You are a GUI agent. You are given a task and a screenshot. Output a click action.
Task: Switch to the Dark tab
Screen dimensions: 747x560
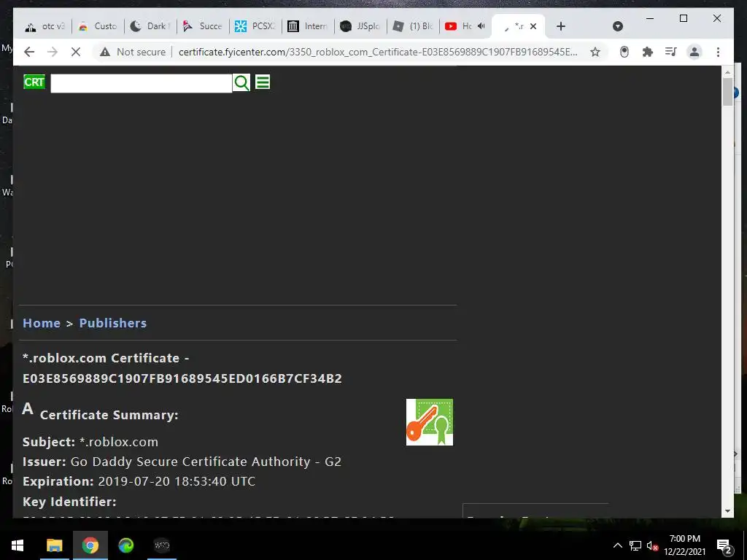(150, 26)
